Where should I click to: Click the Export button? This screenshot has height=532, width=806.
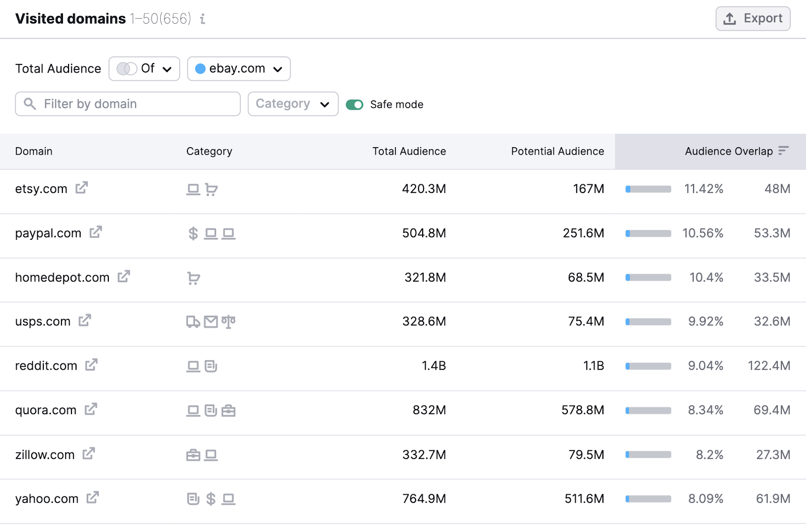tap(753, 18)
